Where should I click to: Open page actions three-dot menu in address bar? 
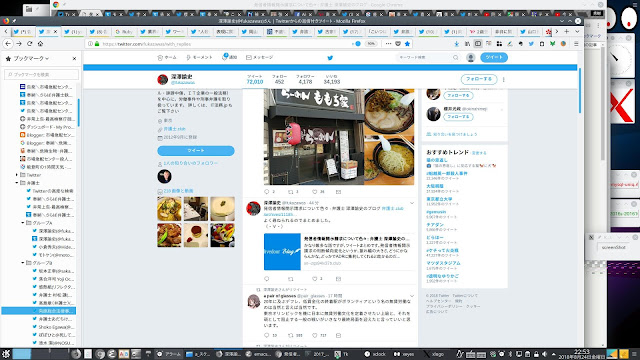click(388, 44)
